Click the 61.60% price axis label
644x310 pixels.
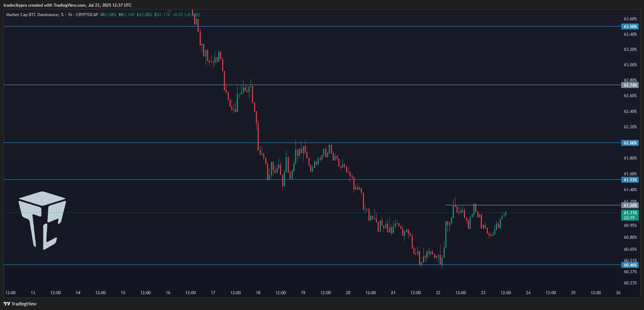[630, 174]
